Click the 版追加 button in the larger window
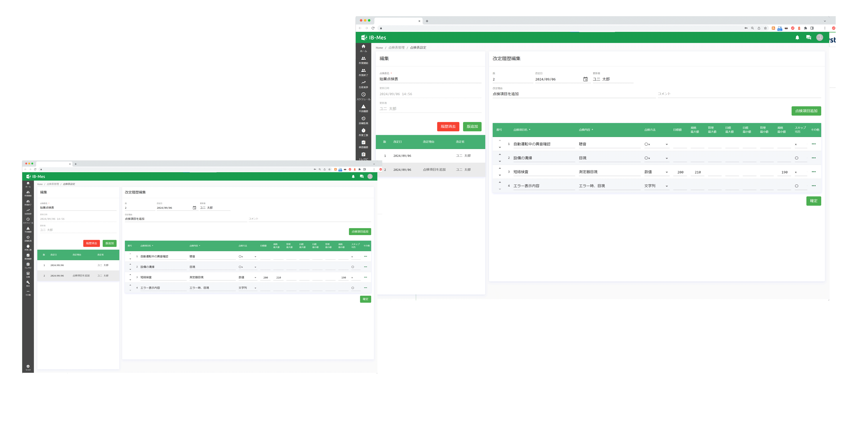Image resolution: width=868 pixels, height=434 pixels. click(472, 127)
